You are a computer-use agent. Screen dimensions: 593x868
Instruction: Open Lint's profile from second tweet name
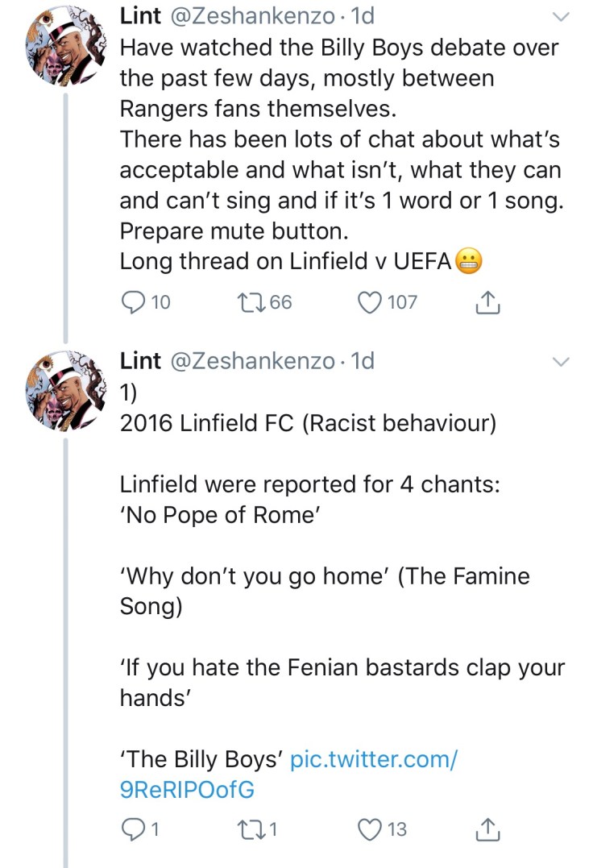[x=140, y=360]
